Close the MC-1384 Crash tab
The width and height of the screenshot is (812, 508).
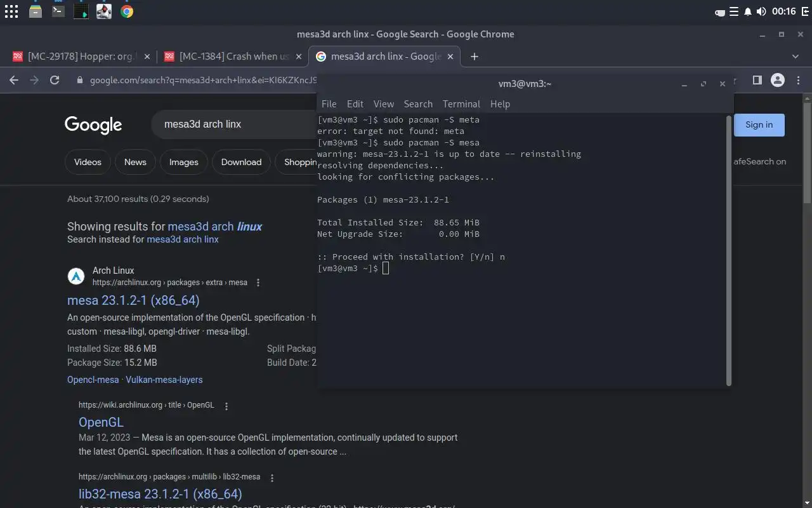pos(299,57)
